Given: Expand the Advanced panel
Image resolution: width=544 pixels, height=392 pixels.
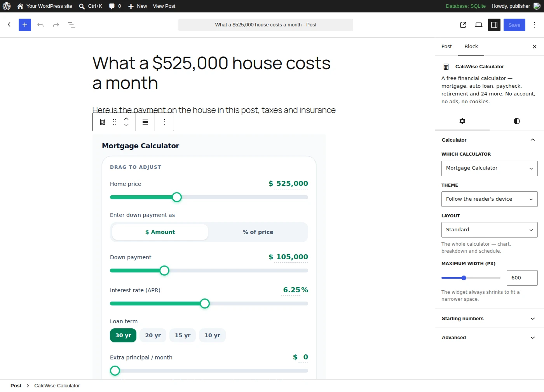Looking at the screenshot, I should (490, 338).
